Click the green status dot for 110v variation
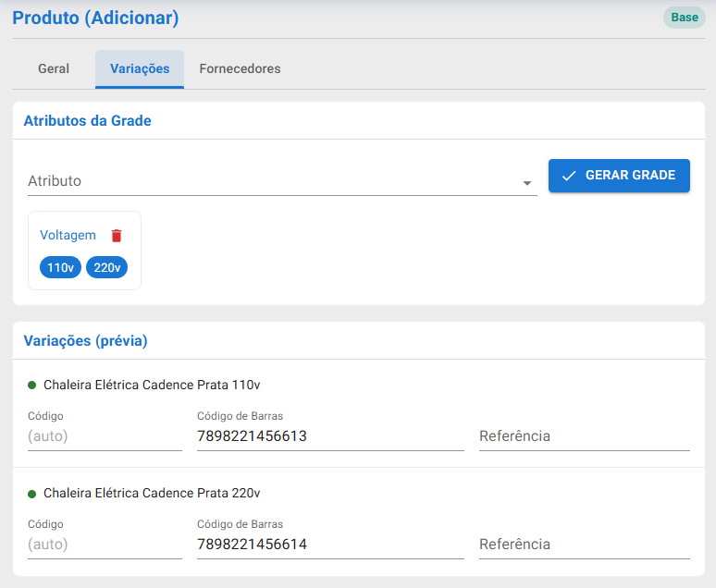 pos(32,386)
